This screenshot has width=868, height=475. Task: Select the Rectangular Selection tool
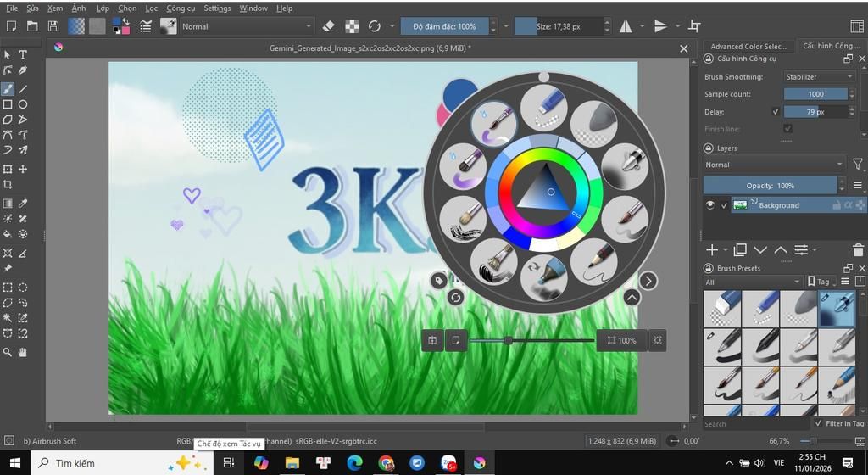8,288
